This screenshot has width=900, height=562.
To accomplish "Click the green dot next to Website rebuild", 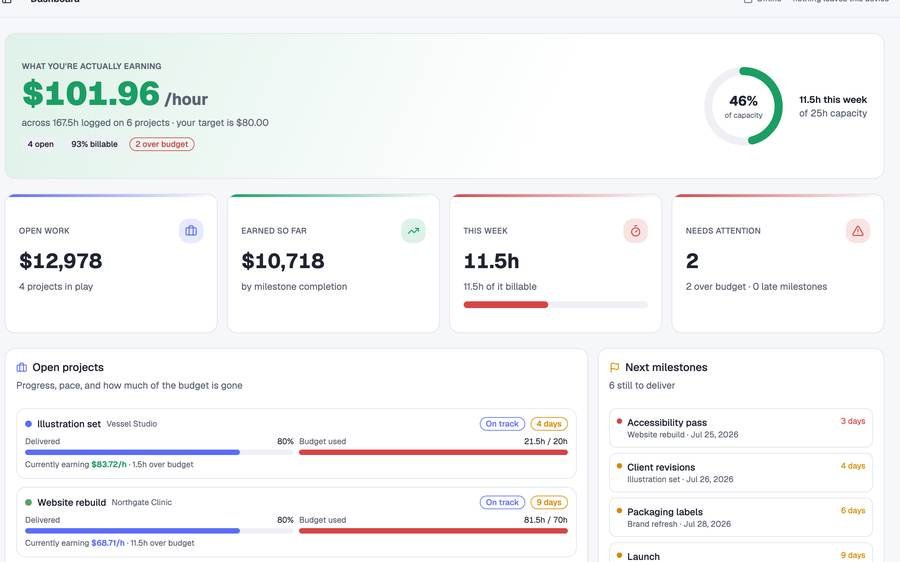I will coord(28,502).
